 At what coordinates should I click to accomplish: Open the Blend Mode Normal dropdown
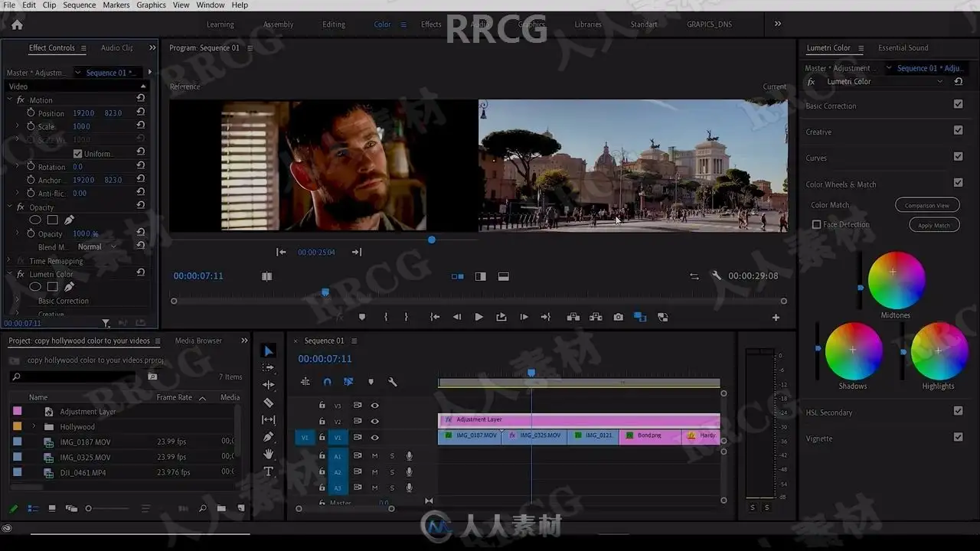click(96, 246)
